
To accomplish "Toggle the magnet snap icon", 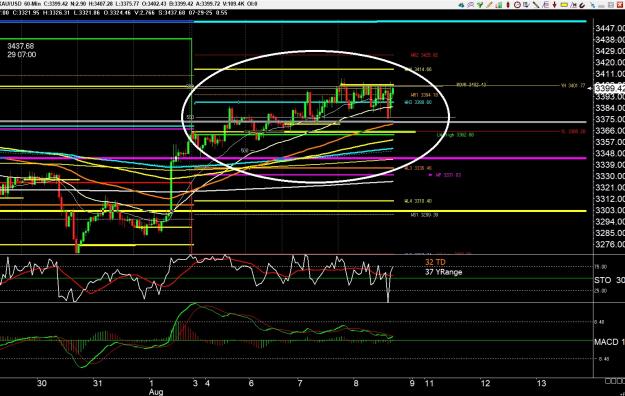I will [x=583, y=5].
